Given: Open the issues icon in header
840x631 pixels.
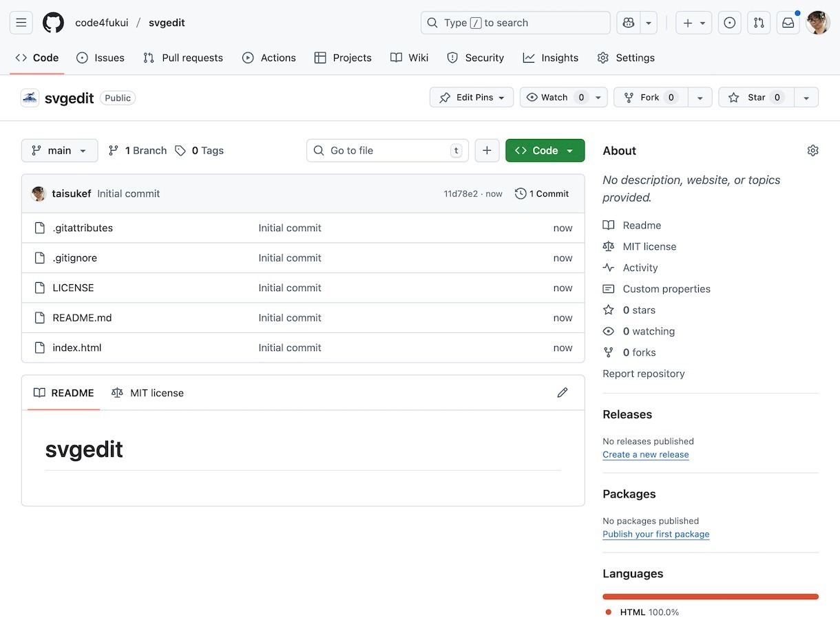Looking at the screenshot, I should [730, 23].
